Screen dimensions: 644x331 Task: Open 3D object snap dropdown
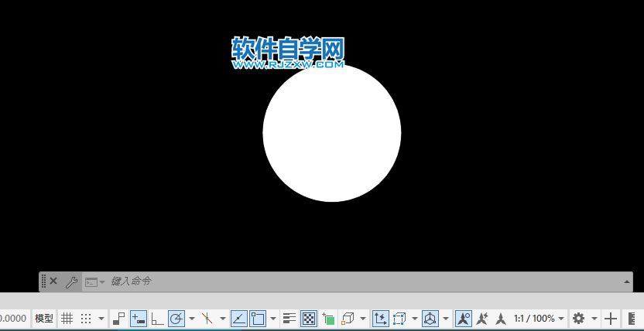(x=363, y=319)
